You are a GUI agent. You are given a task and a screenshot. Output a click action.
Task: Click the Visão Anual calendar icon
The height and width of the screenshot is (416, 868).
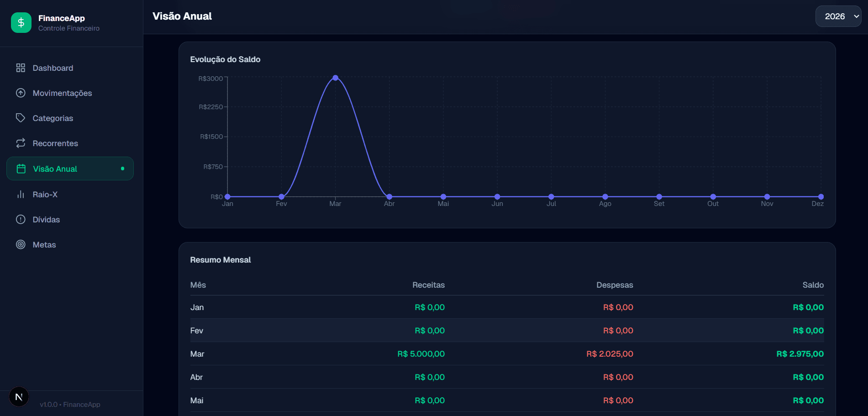pos(21,169)
